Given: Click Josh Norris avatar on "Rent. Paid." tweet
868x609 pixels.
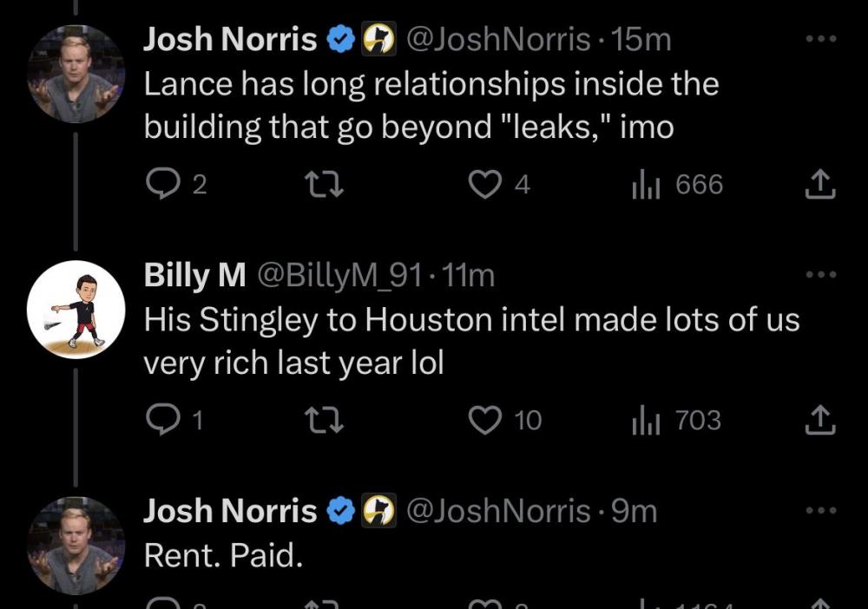Looking at the screenshot, I should 76,547.
